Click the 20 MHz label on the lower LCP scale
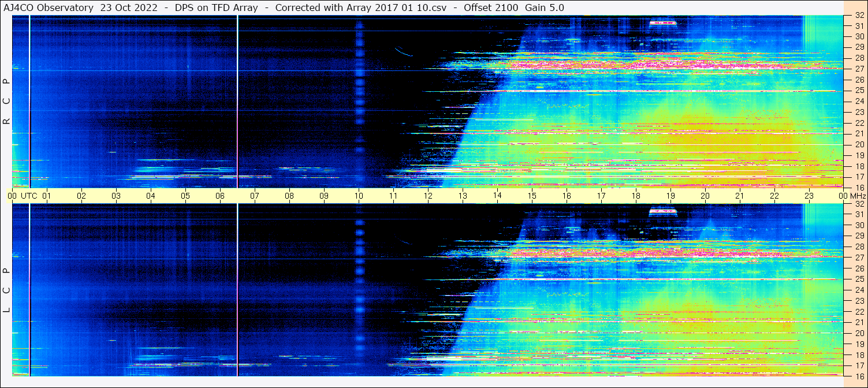This screenshot has width=868, height=388. tap(859, 333)
